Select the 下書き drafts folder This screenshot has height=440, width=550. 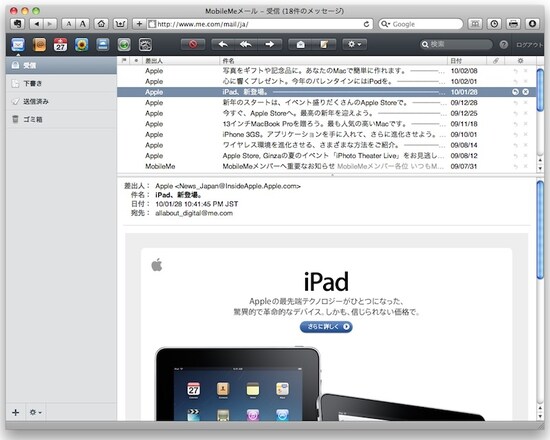pos(61,84)
